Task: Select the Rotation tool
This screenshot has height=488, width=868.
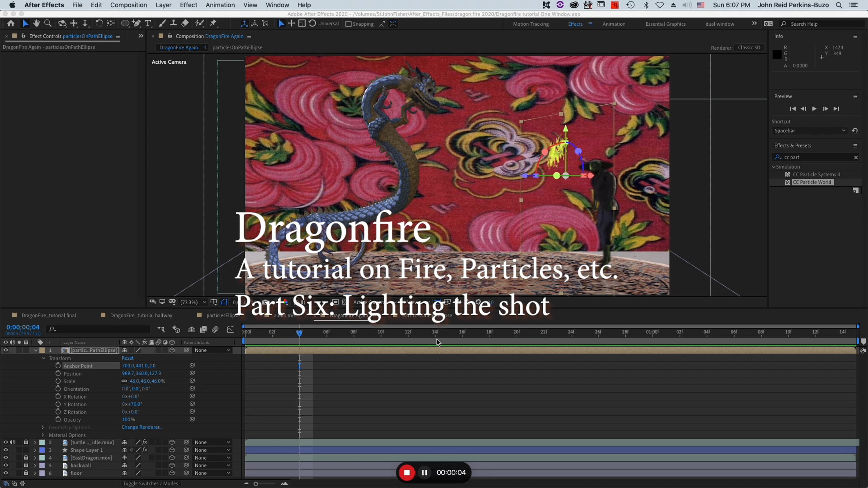Action: 99,23
